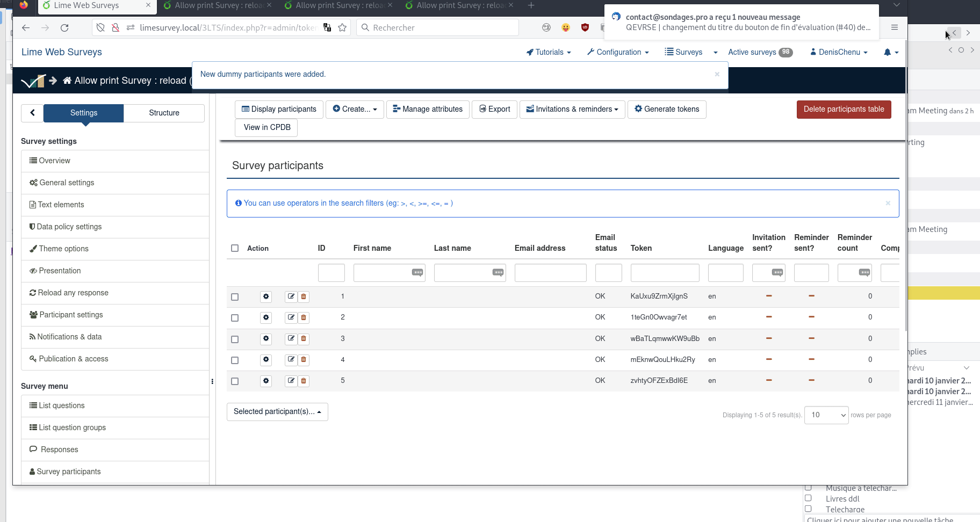Toggle the select-all participants checkbox

235,248
